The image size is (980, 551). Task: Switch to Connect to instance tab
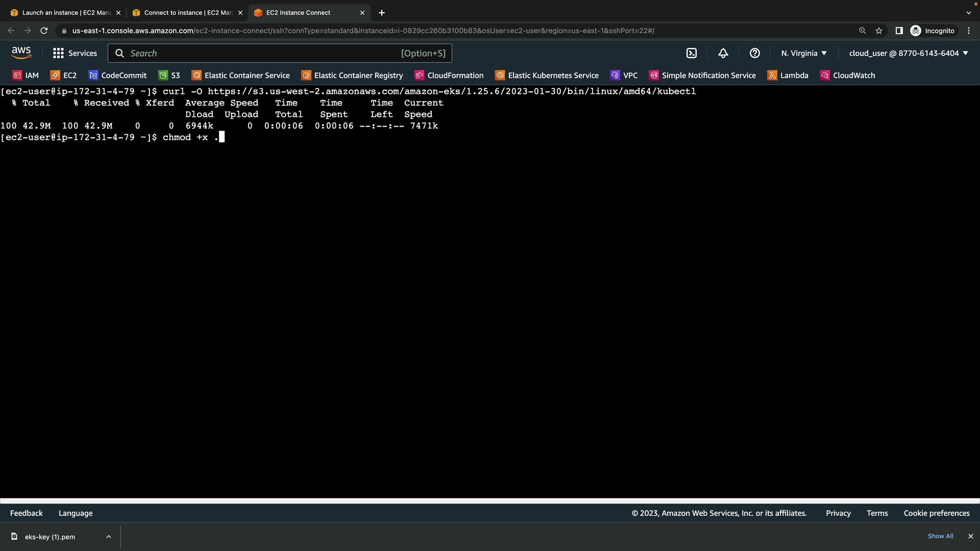[184, 13]
